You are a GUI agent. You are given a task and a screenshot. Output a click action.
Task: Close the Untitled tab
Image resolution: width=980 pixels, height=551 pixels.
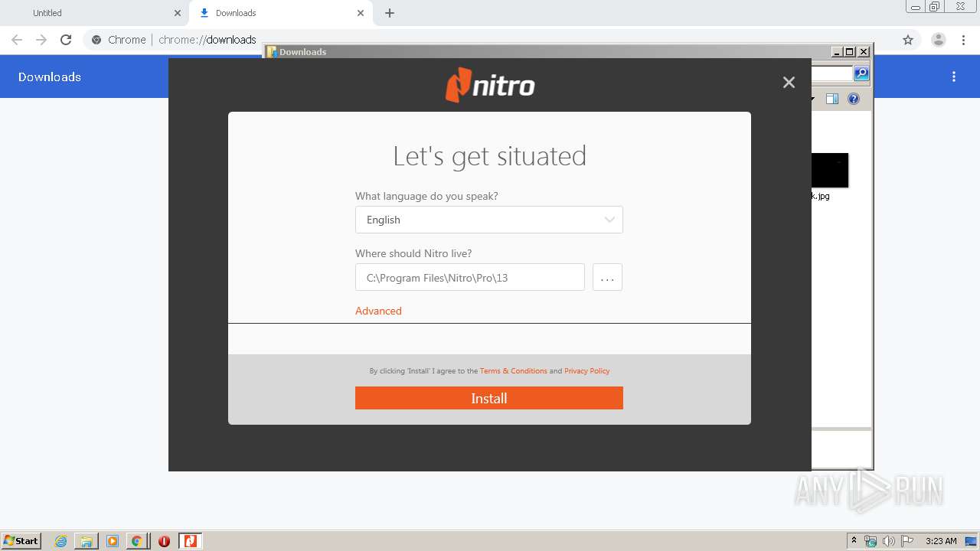point(177,13)
